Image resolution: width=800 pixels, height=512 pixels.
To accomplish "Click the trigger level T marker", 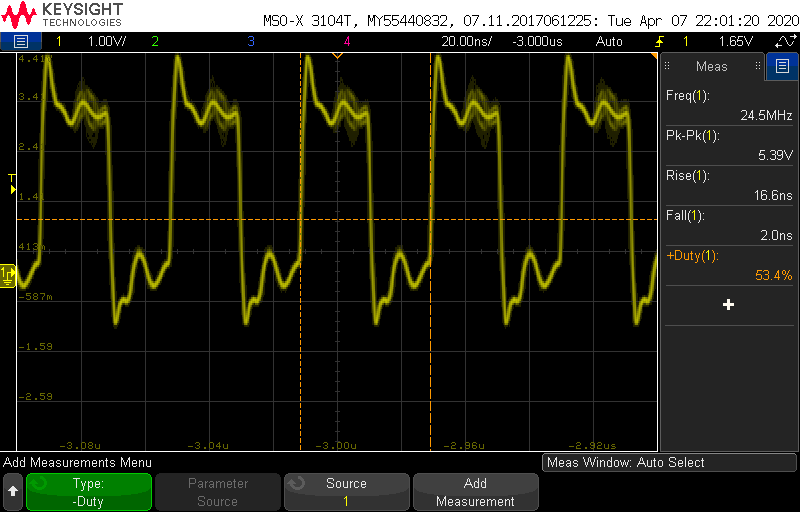I will [12, 184].
